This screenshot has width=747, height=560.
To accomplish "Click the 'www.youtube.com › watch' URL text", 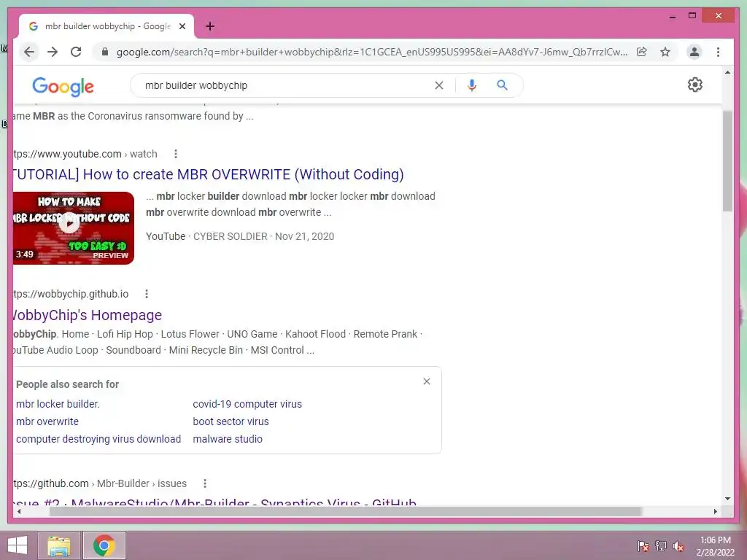I will 85,154.
